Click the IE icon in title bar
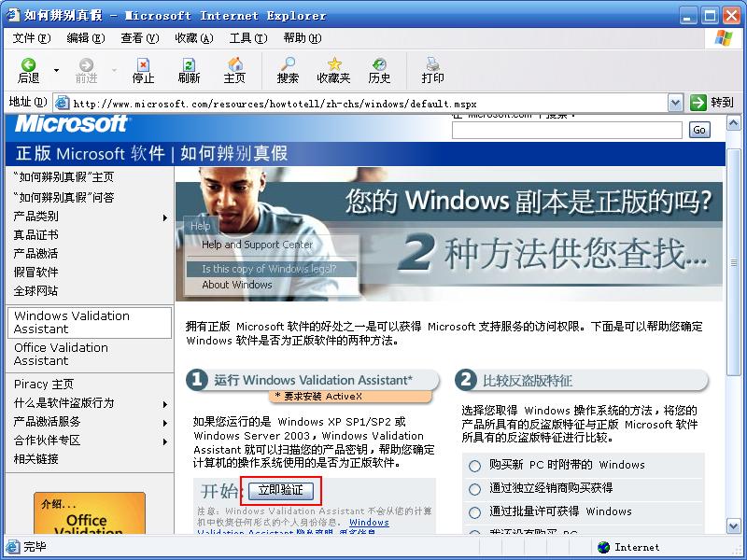 tap(13, 15)
